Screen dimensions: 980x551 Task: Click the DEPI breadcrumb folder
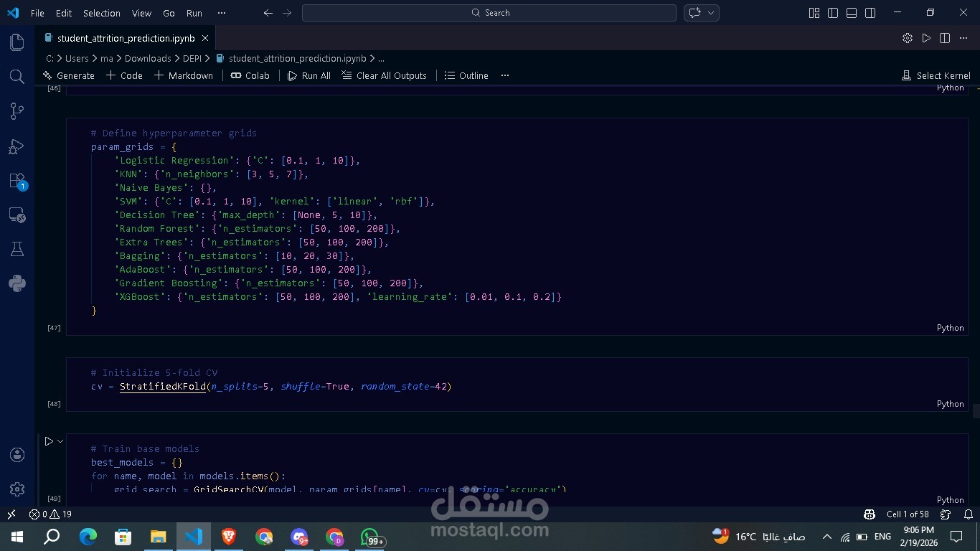click(192, 59)
